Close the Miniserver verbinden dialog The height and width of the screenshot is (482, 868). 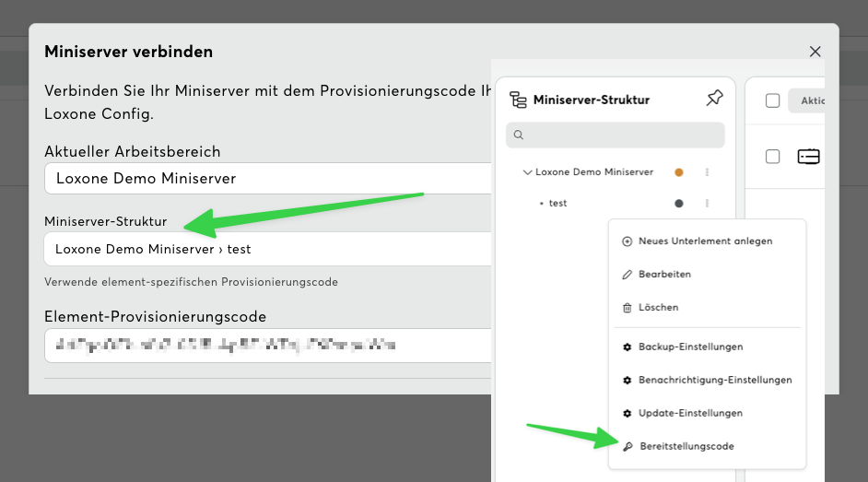(815, 52)
